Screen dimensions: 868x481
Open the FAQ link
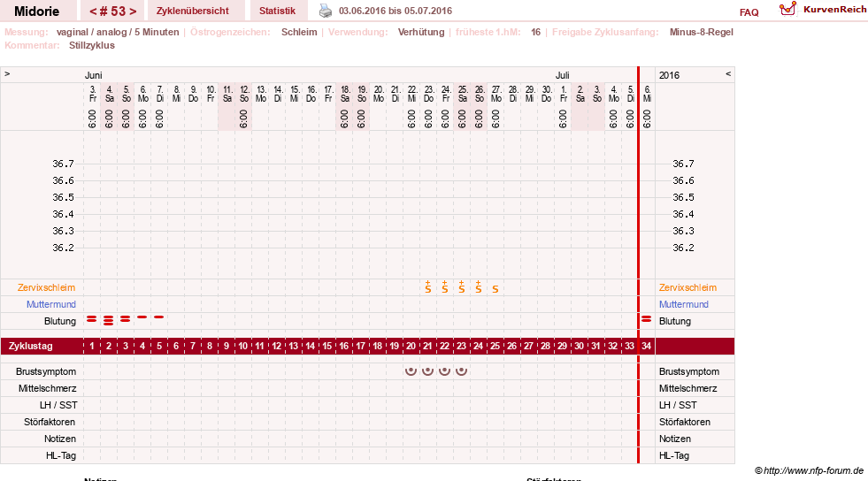coord(749,12)
